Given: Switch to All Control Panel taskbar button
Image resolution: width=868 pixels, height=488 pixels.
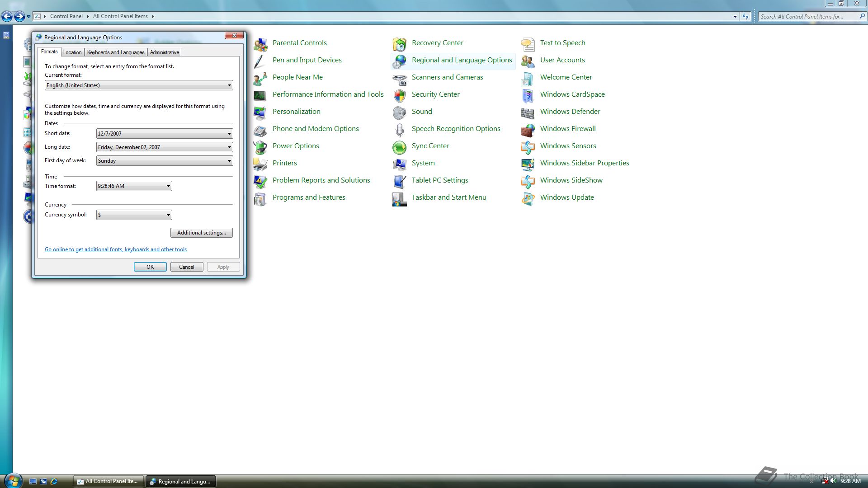Looking at the screenshot, I should (108, 482).
